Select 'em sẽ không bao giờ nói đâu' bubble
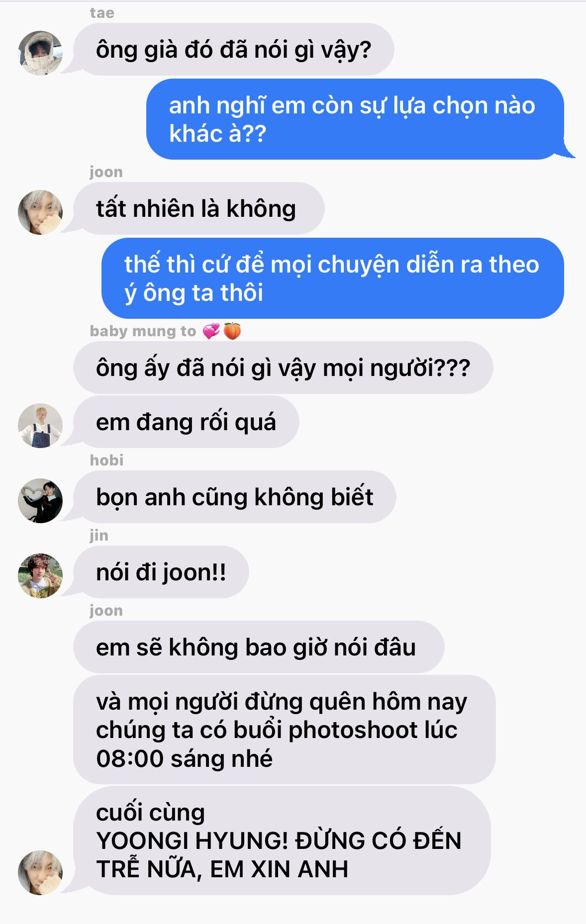The height and width of the screenshot is (924, 586). point(259,647)
